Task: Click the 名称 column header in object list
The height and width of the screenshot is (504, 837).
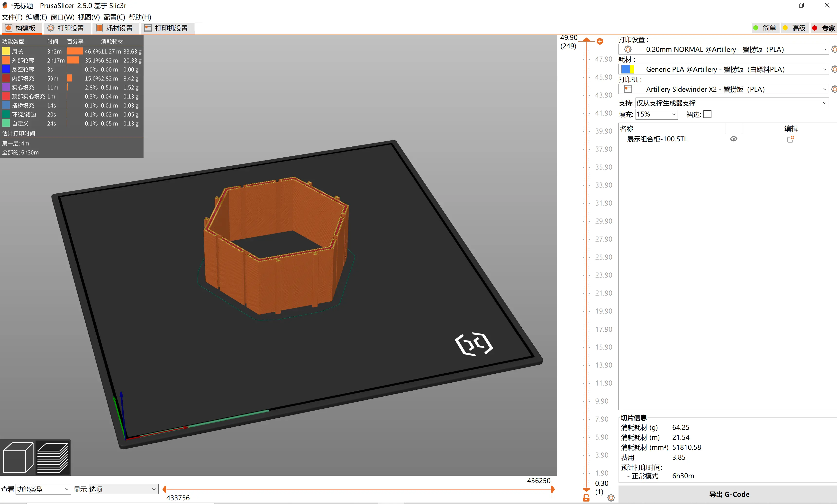Action: click(627, 129)
